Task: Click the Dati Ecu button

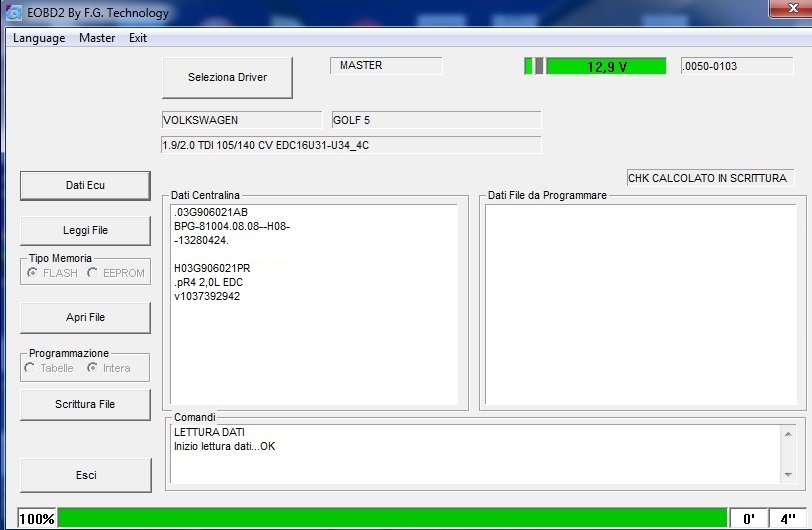Action: tap(85, 186)
